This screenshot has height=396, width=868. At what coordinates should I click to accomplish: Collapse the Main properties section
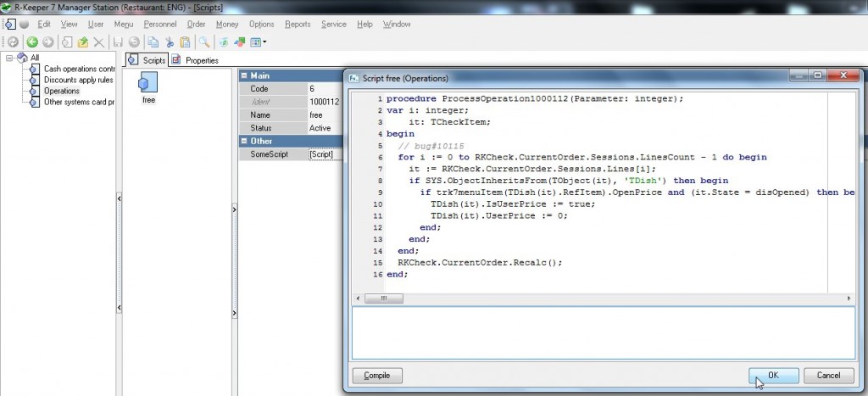[245, 75]
